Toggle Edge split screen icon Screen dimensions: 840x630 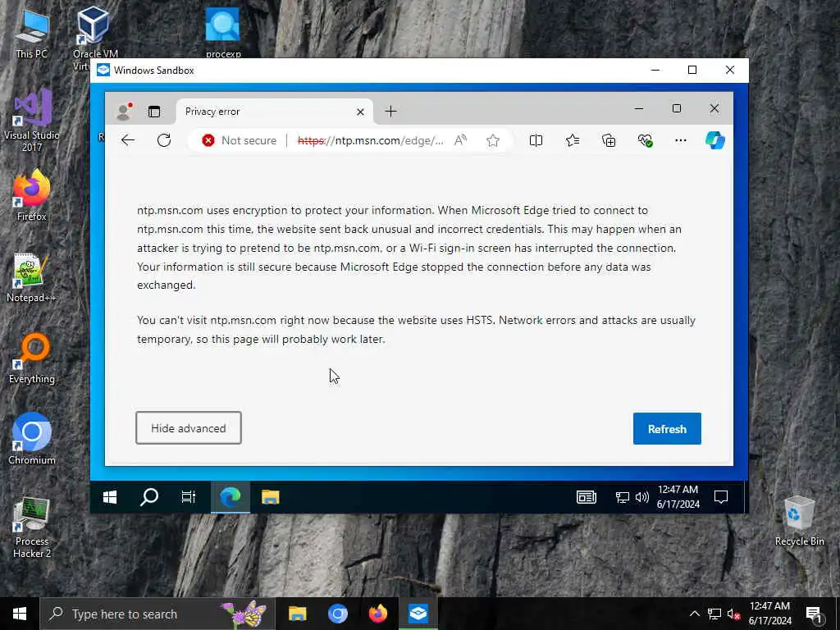click(536, 140)
